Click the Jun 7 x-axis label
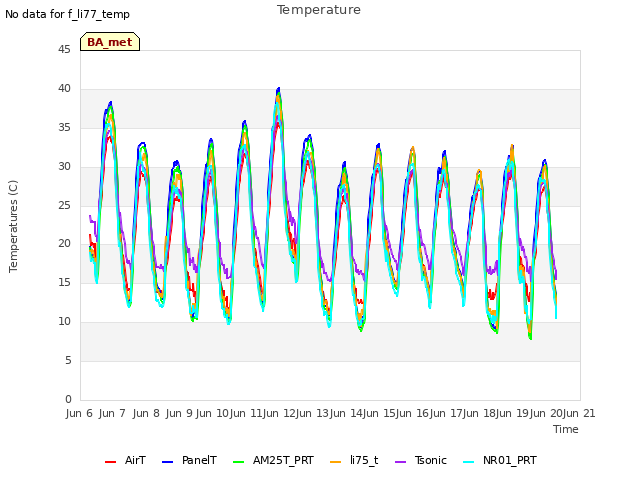The width and height of the screenshot is (640, 480). (112, 413)
